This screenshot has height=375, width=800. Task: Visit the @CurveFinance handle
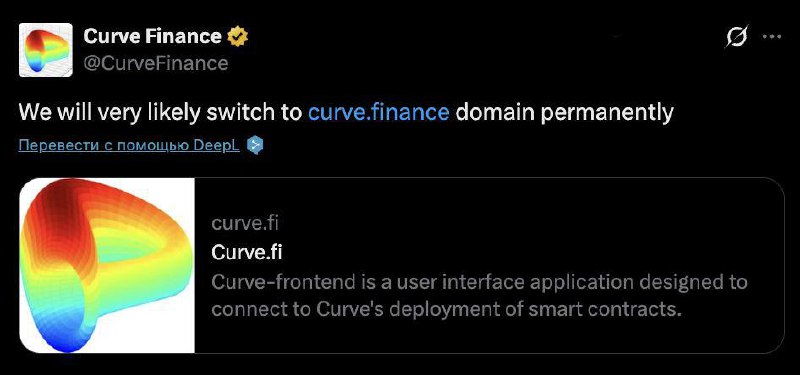(155, 63)
